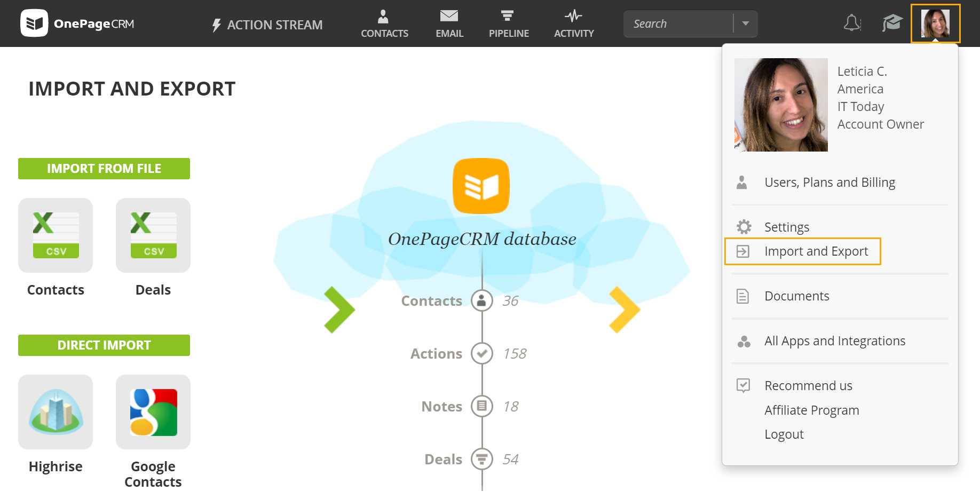
Task: Open All Apps and Integrations
Action: (x=835, y=341)
